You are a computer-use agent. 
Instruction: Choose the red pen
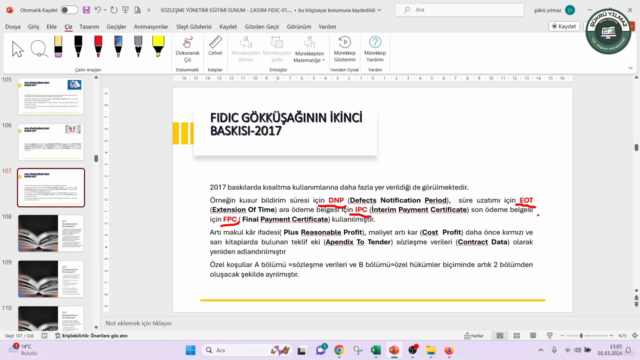[x=98, y=46]
